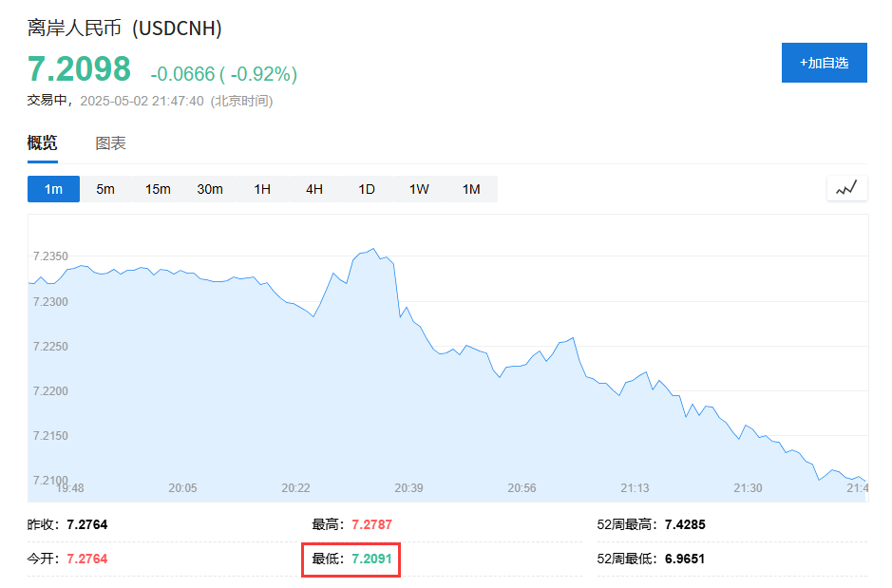
Task: Click the 离岸人民币 (USDCNH) title
Action: coord(124,28)
